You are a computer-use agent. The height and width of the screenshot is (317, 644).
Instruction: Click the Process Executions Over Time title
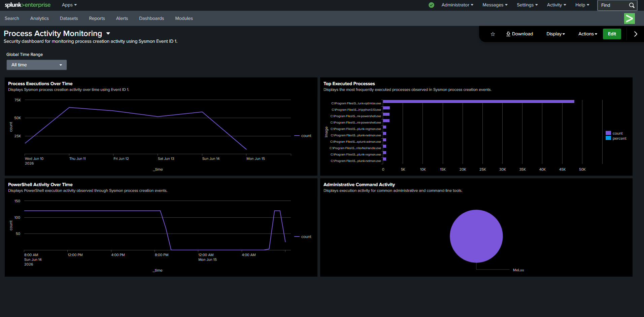pyautogui.click(x=40, y=84)
